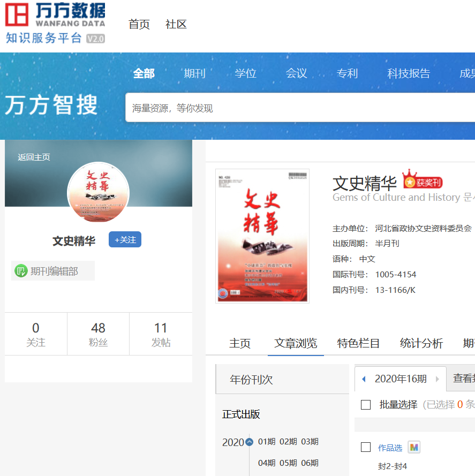This screenshot has width=475, height=476.
Task: Switch to the 统计分析 journal tab
Action: point(421,343)
